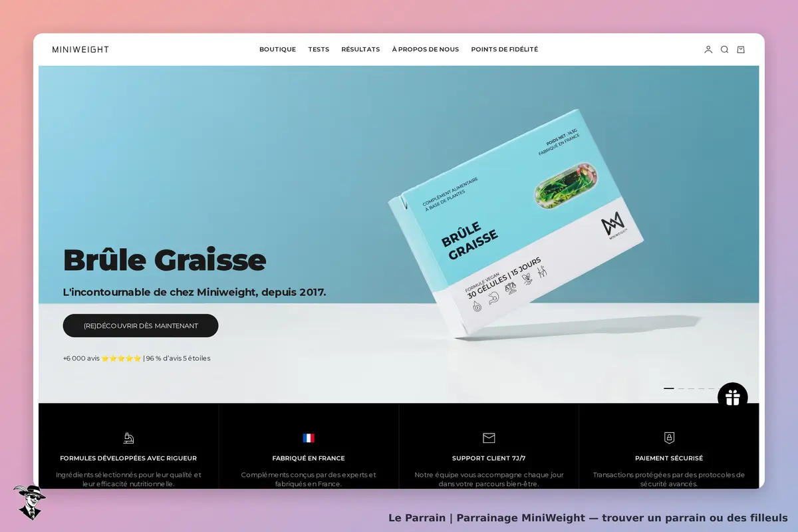
Task: Select the second slideshow indicator dash
Action: point(681,388)
